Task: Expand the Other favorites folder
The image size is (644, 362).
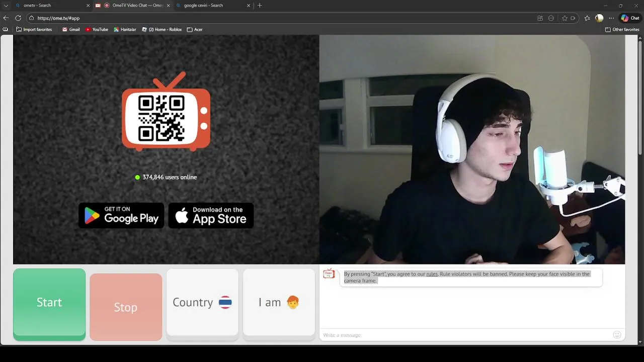Action: click(x=622, y=30)
